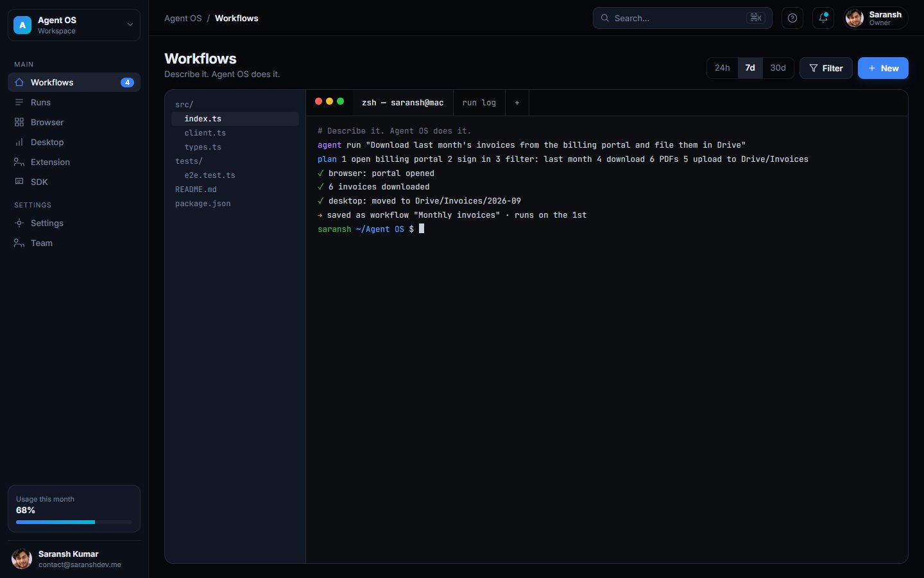Screen dimensions: 924x578
Task: Open the Filter button
Action: [826, 68]
